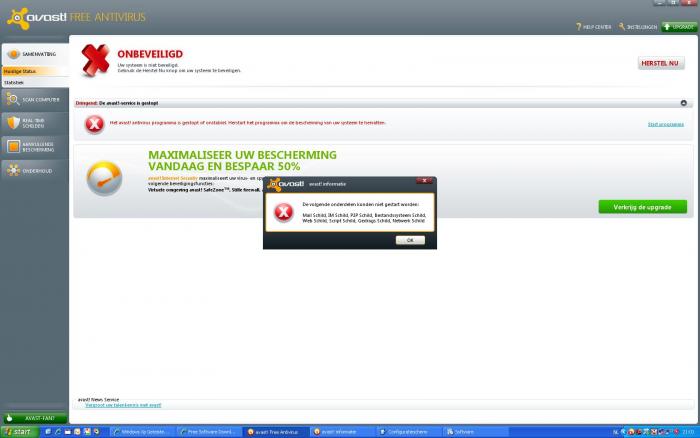The image size is (700, 438).
Task: Open Scan Computer section
Action: [35, 100]
